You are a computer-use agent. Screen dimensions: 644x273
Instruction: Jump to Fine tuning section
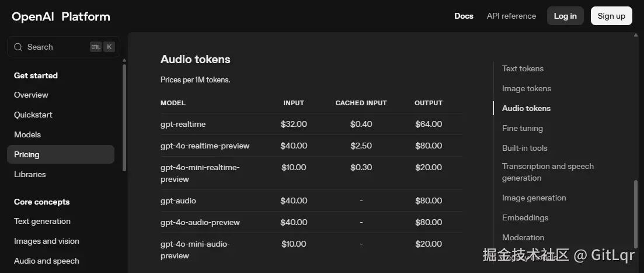point(523,128)
